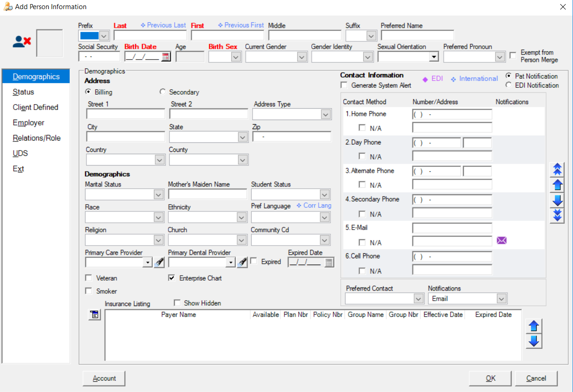Open the Expired Date calendar picker
The height and width of the screenshot is (392, 573).
[329, 262]
